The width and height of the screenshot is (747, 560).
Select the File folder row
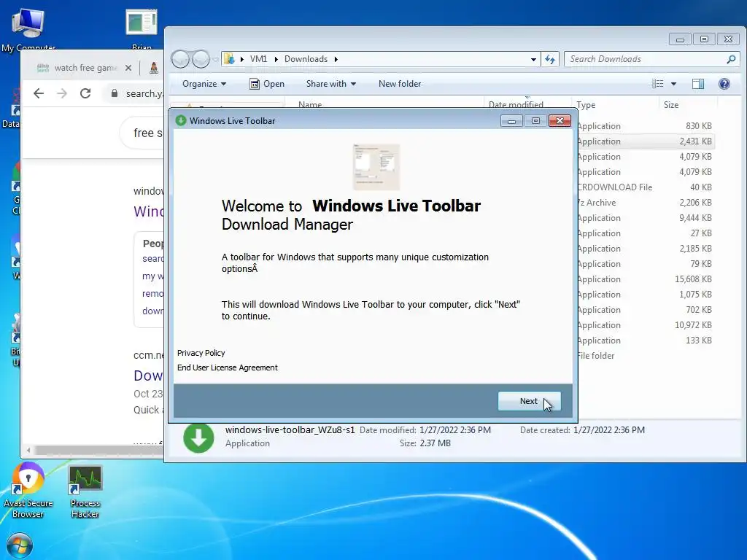pos(646,356)
